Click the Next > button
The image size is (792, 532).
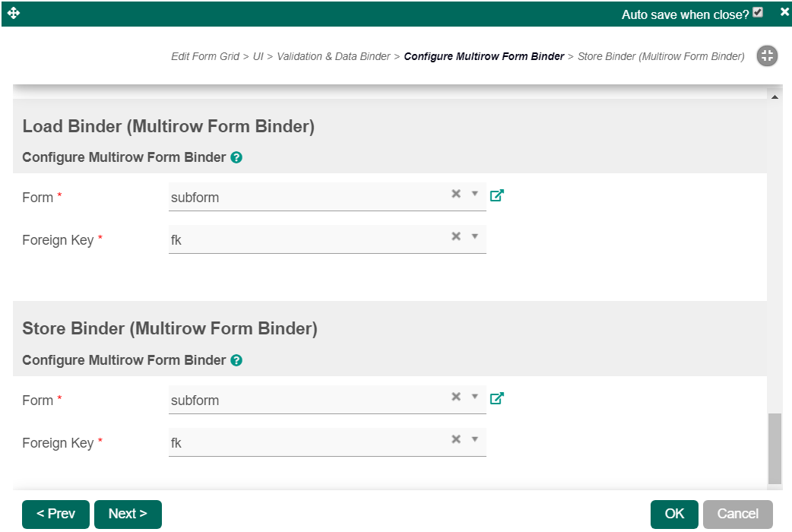click(128, 514)
